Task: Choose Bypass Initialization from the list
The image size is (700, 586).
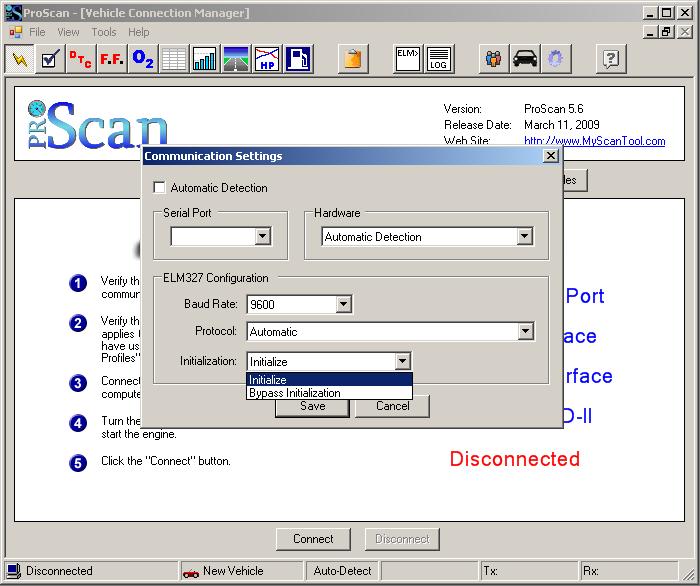Action: 295,393
